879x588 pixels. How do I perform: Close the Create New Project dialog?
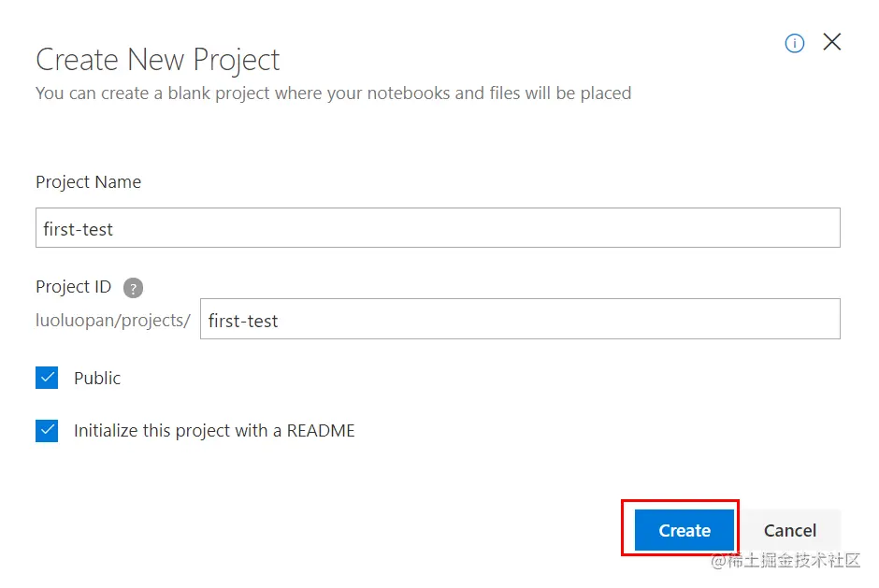coord(831,42)
